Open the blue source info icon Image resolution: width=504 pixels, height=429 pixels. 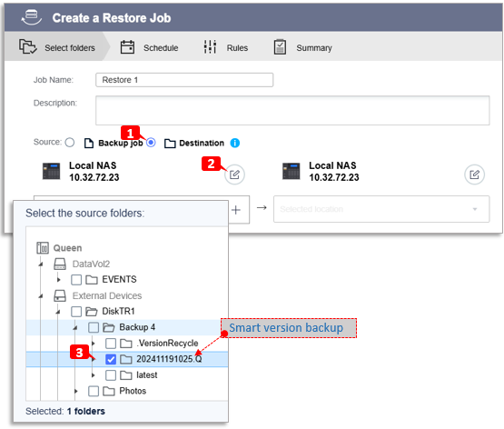[235, 143]
